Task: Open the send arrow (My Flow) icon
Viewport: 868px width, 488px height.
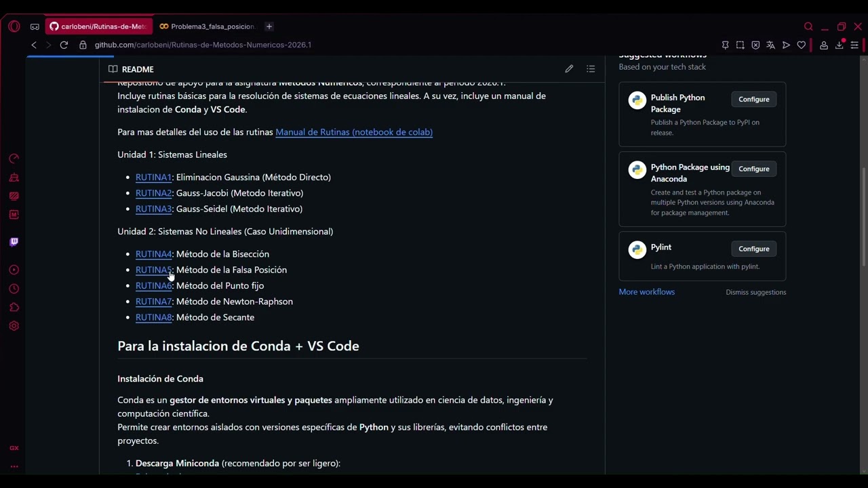Action: (786, 45)
